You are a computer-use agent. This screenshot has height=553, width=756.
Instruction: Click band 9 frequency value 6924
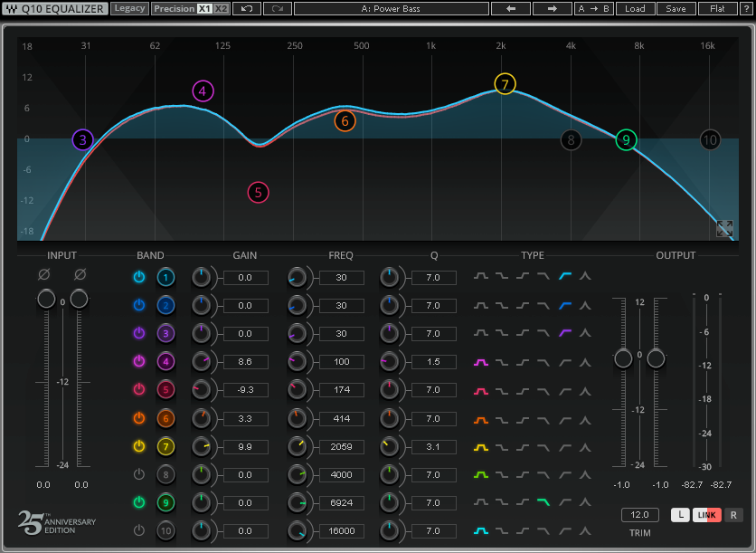point(341,503)
